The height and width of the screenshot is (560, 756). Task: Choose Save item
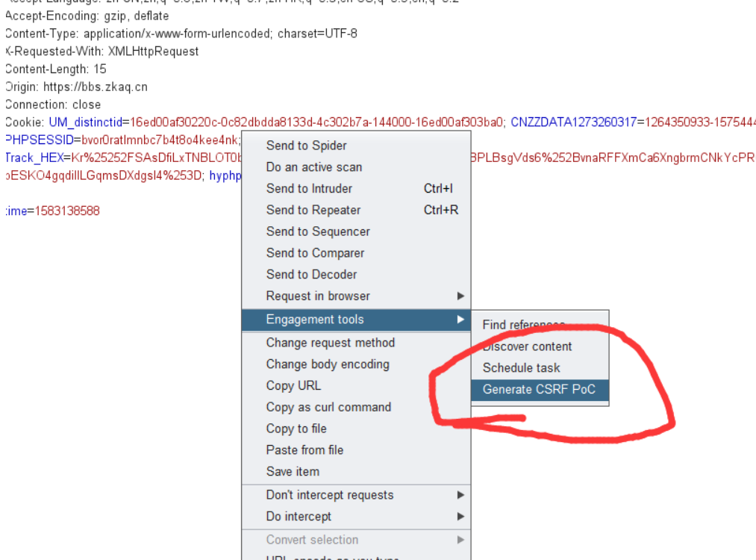coord(356,471)
